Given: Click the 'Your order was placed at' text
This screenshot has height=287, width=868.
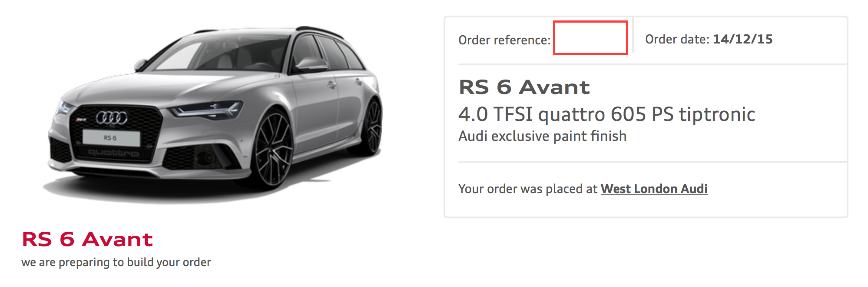Looking at the screenshot, I should click(528, 189).
